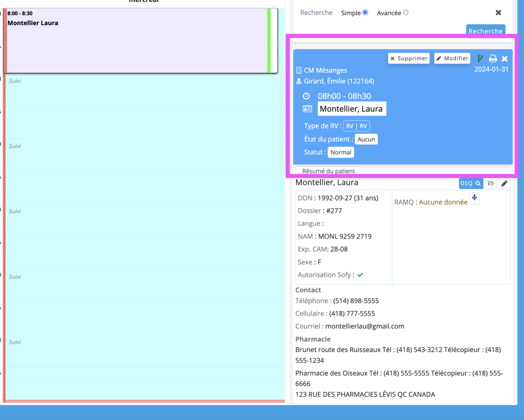Open the DSQ search button
524x420 pixels.
470,183
